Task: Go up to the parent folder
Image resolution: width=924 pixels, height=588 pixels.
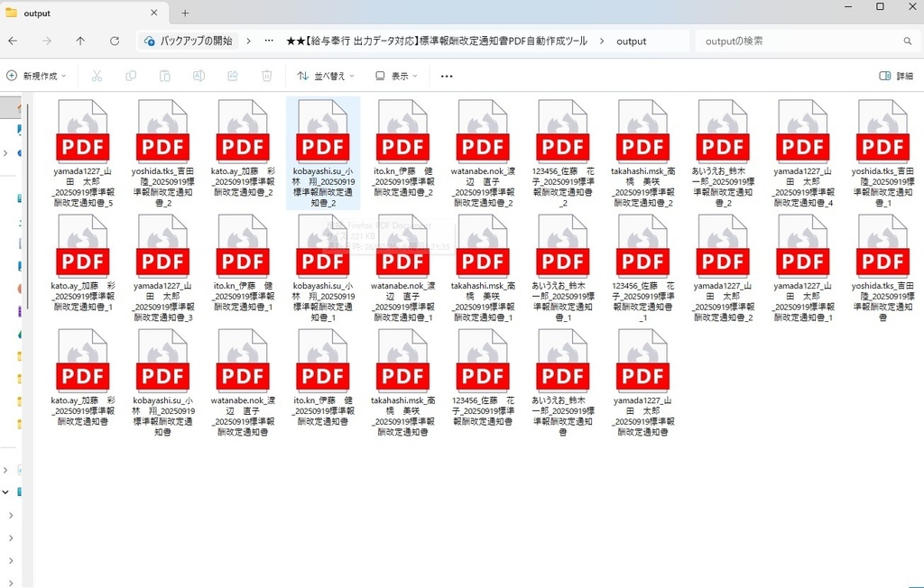Action: [x=79, y=41]
